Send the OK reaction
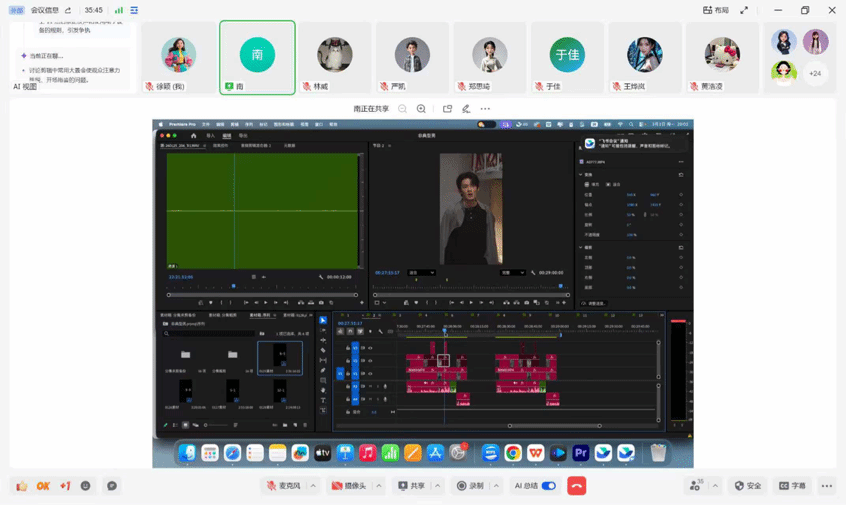This screenshot has height=505, width=846. 43,486
